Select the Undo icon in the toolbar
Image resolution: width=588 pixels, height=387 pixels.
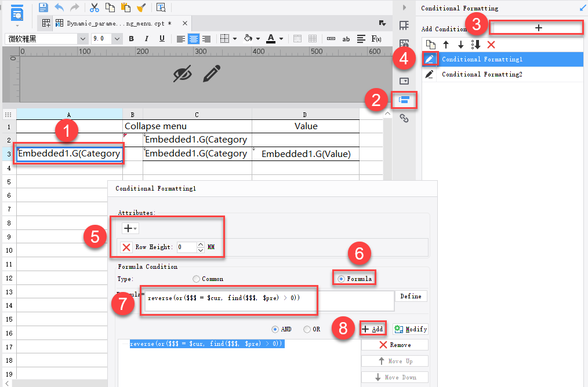point(60,7)
